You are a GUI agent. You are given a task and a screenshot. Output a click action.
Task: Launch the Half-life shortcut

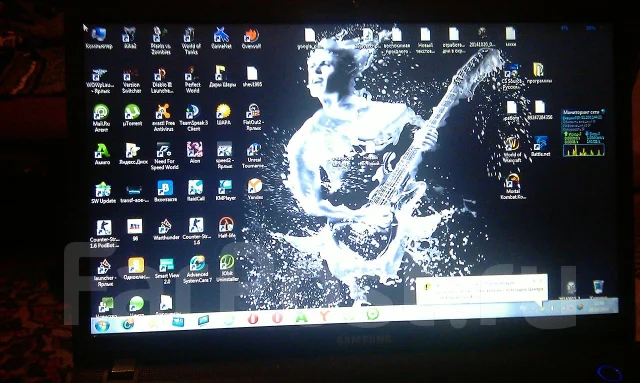click(226, 228)
